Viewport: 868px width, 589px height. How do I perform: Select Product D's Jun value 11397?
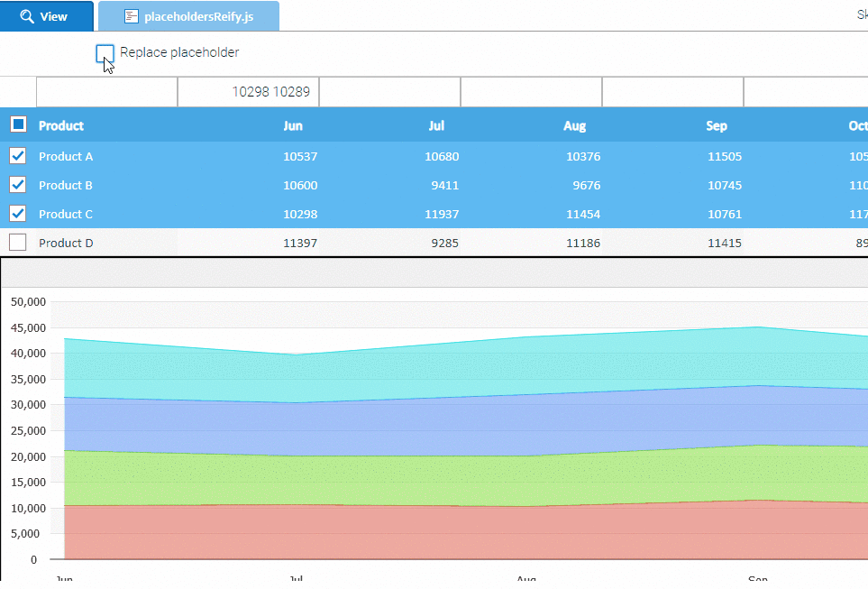tap(300, 243)
